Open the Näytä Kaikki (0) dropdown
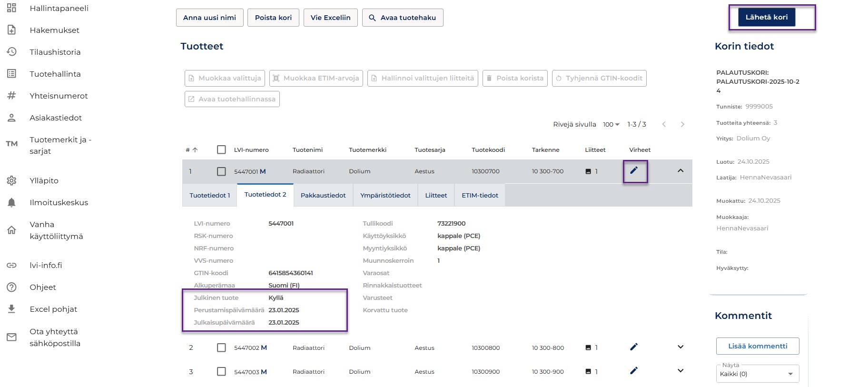Image resolution: width=868 pixels, height=387 pixels. tap(757, 374)
